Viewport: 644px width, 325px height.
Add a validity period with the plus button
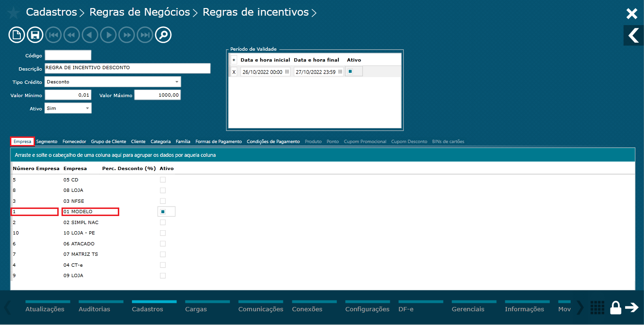234,60
